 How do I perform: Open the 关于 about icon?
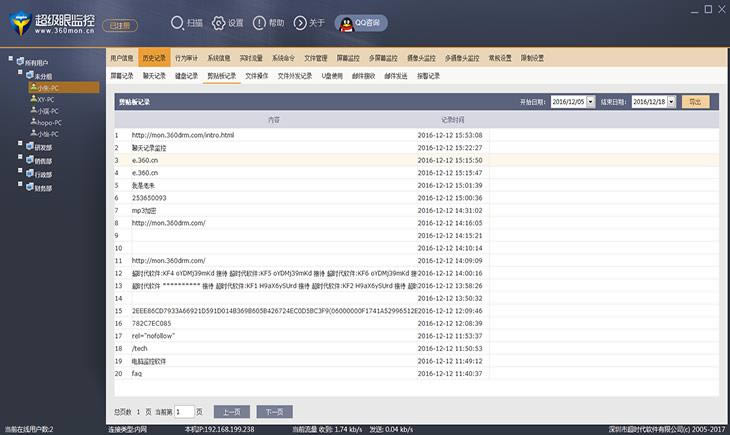(x=301, y=21)
